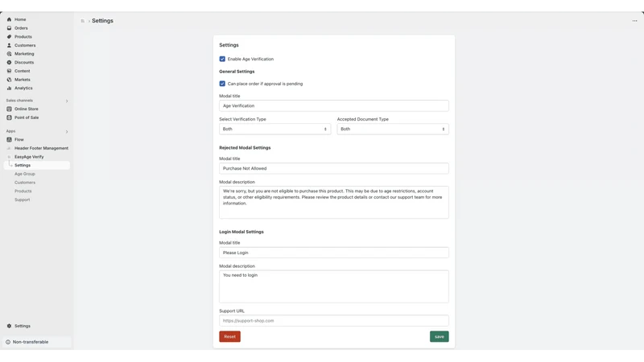644x362 pixels.
Task: Click the Online Store icon
Action: coord(9,109)
